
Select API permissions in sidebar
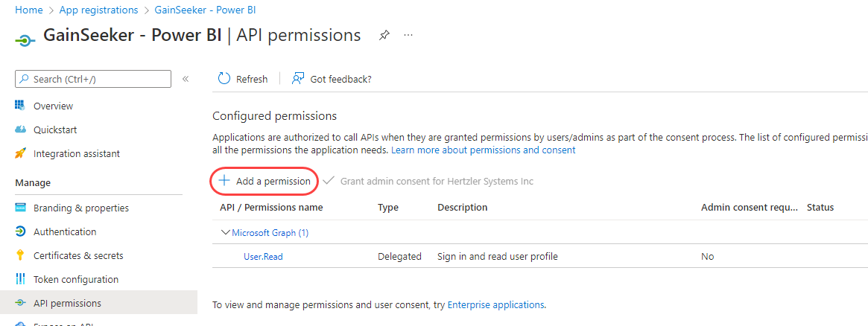[67, 303]
